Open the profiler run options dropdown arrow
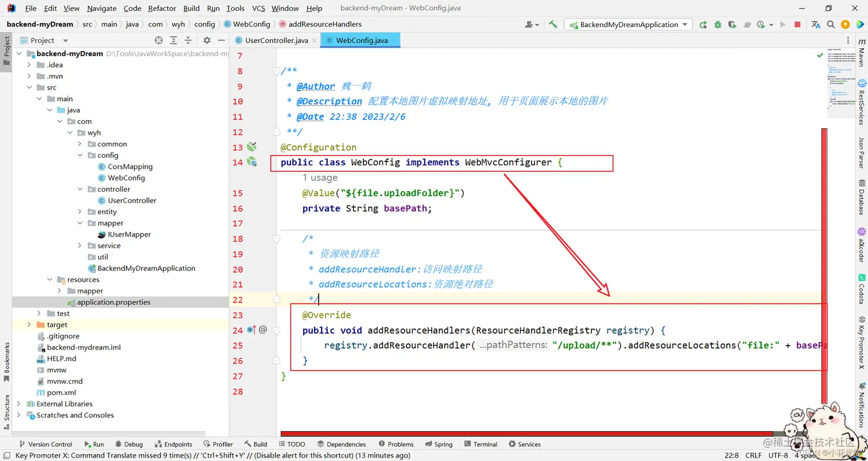This screenshot has width=868, height=461. tap(771, 24)
